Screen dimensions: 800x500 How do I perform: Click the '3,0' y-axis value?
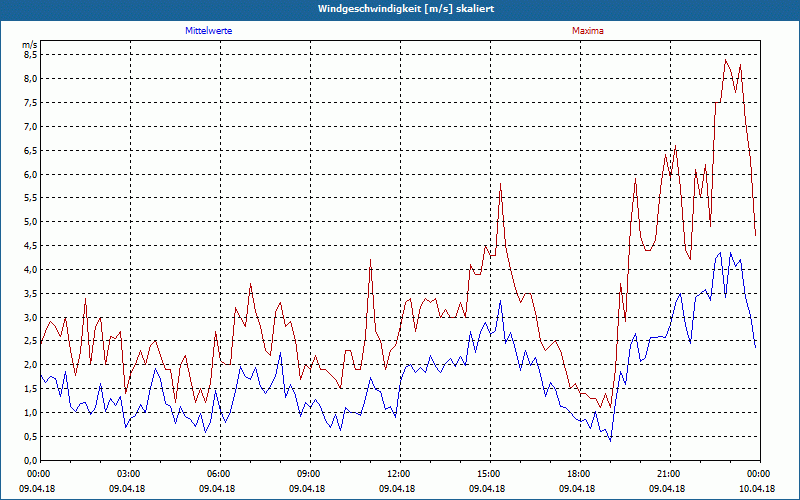tap(31, 317)
